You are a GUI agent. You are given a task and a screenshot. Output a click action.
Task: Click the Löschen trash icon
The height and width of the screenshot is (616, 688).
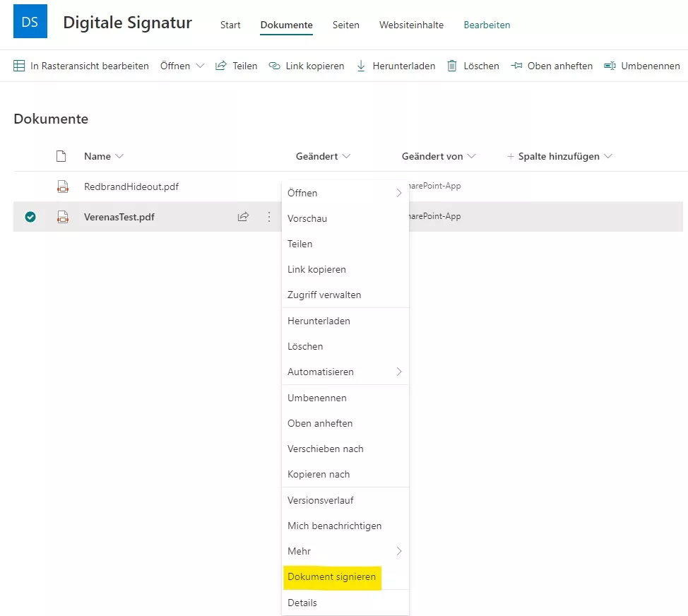[451, 66]
